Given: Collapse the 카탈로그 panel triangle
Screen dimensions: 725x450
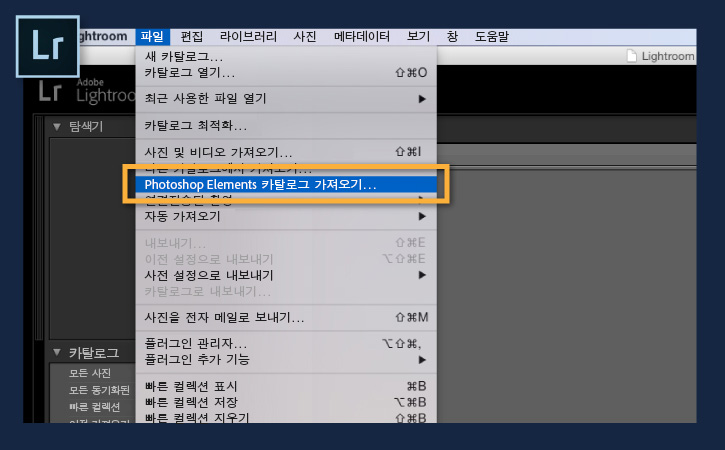Looking at the screenshot, I should point(57,352).
